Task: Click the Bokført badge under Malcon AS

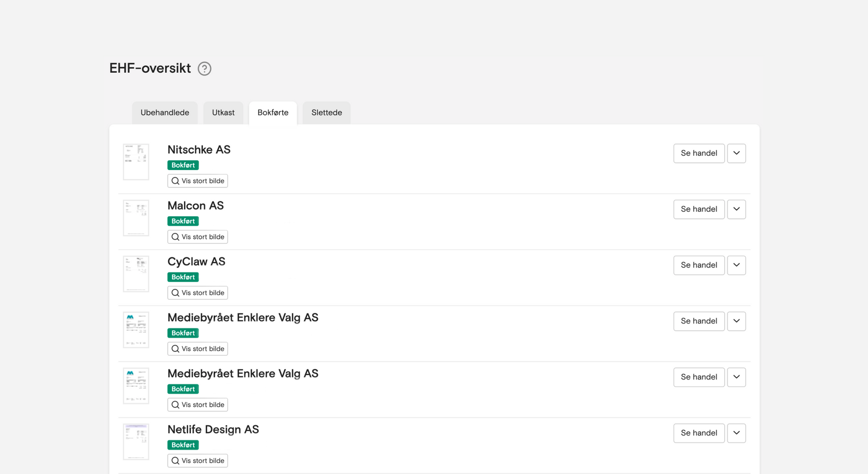Action: [183, 221]
